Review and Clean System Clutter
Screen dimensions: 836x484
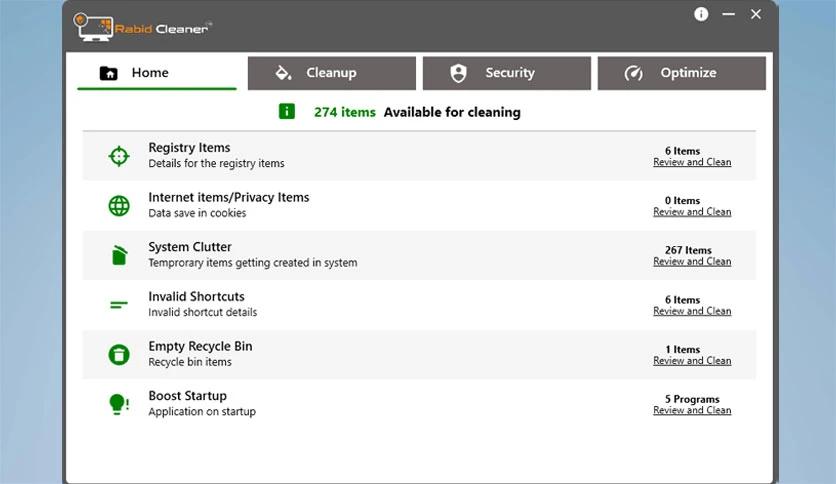tap(692, 261)
